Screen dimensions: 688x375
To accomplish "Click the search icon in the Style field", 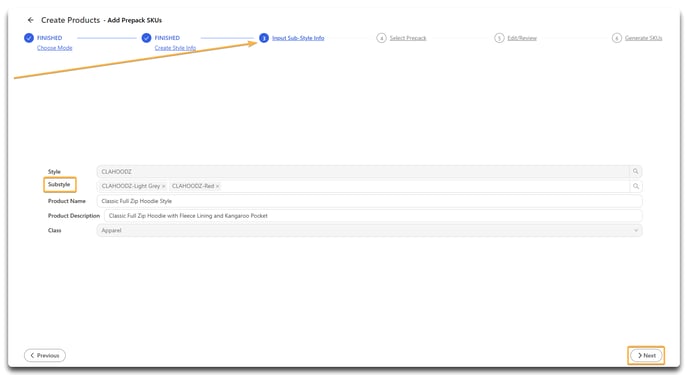I will coord(635,171).
